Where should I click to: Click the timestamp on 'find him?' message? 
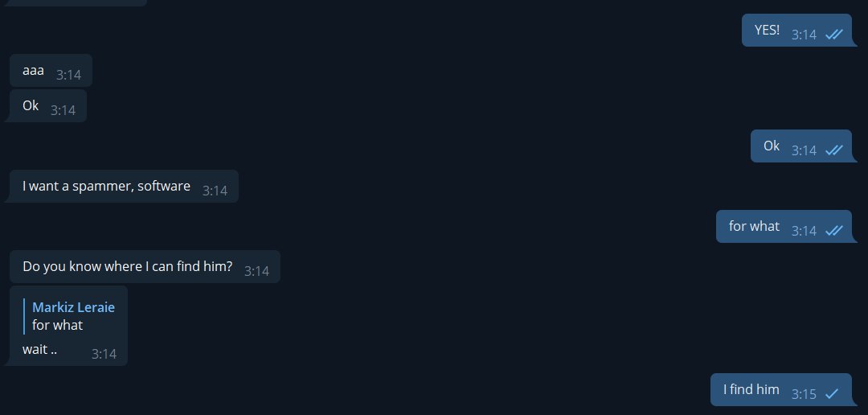tap(257, 271)
